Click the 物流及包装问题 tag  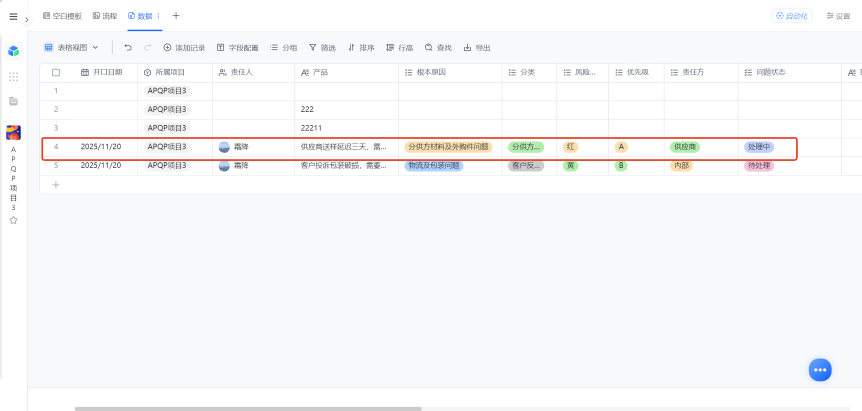click(434, 165)
